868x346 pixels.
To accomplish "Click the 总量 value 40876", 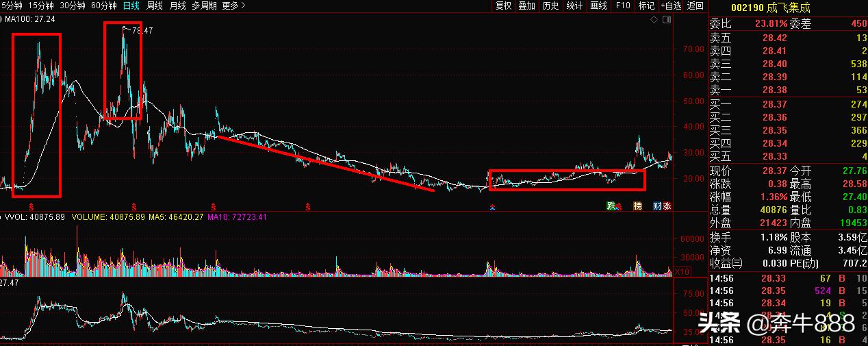I will pos(773,210).
